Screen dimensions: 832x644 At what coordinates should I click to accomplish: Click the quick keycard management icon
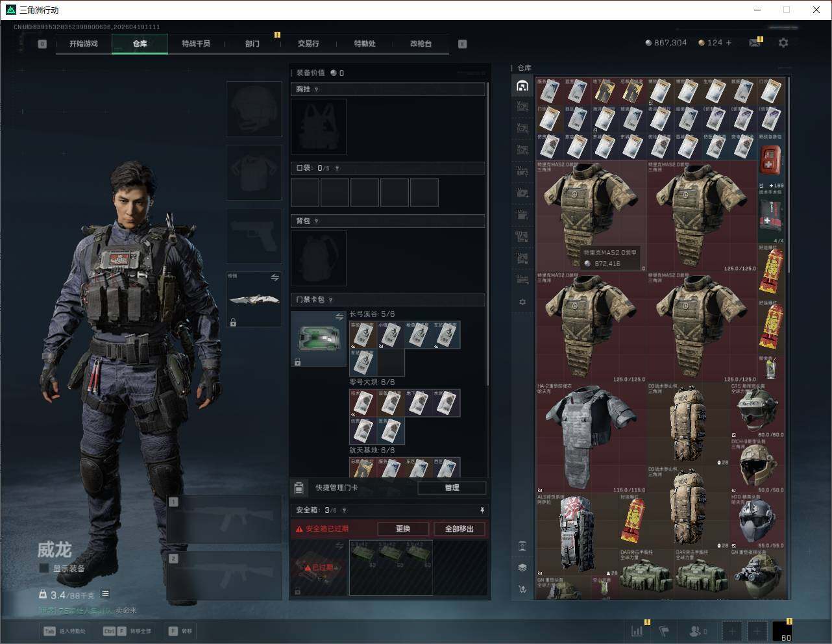tap(299, 488)
